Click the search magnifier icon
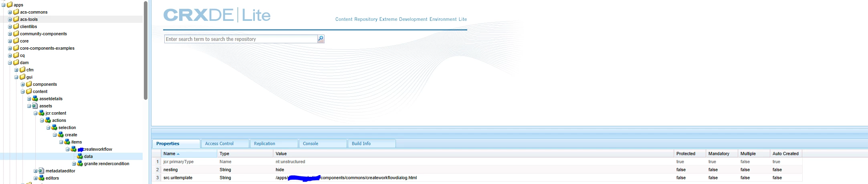This screenshot has height=184, width=868. point(321,39)
